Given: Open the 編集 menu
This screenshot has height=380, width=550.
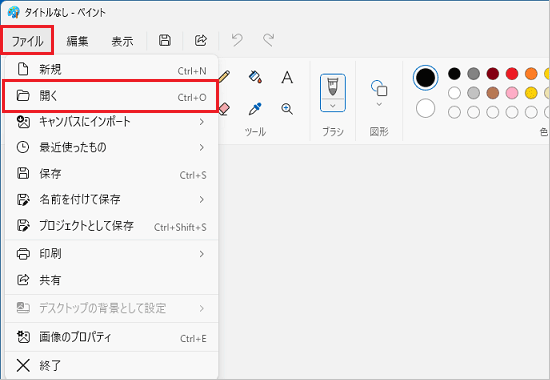Looking at the screenshot, I should pyautogui.click(x=77, y=41).
